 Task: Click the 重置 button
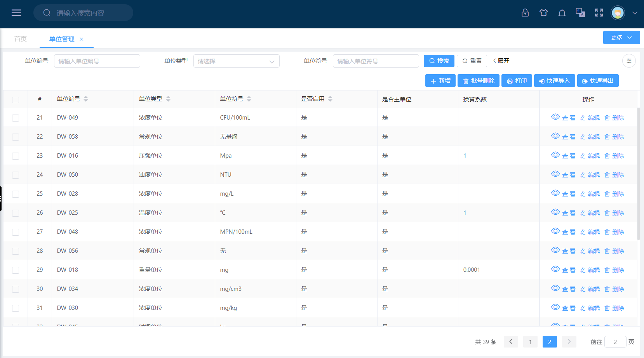472,61
